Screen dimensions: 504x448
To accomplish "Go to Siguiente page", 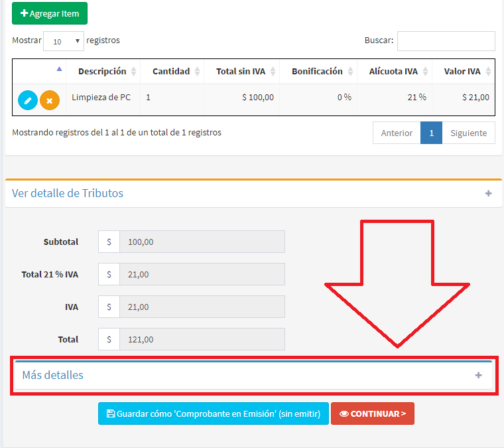I will 468,133.
